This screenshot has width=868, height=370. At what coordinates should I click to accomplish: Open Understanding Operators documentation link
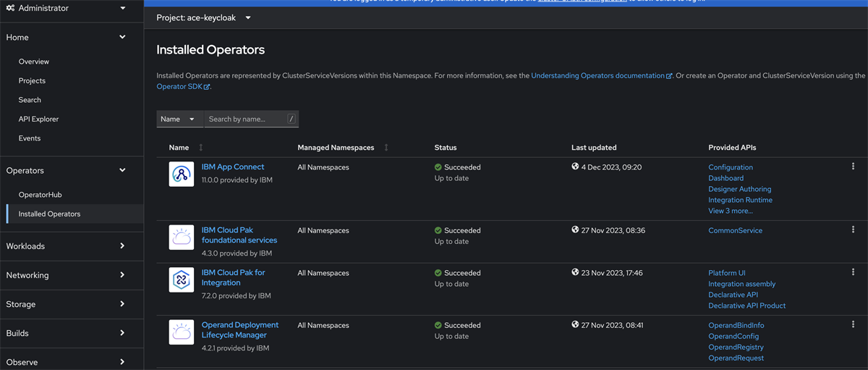tap(599, 75)
